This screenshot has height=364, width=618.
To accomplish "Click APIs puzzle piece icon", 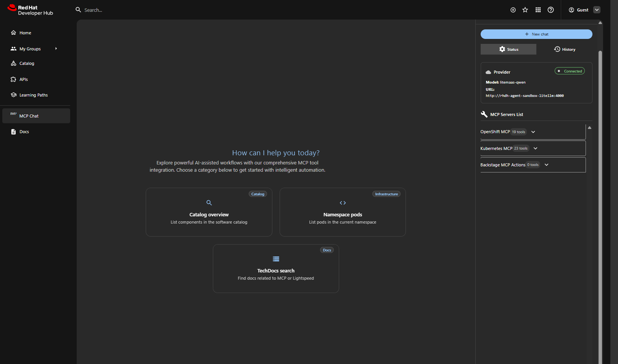I will 14,79.
